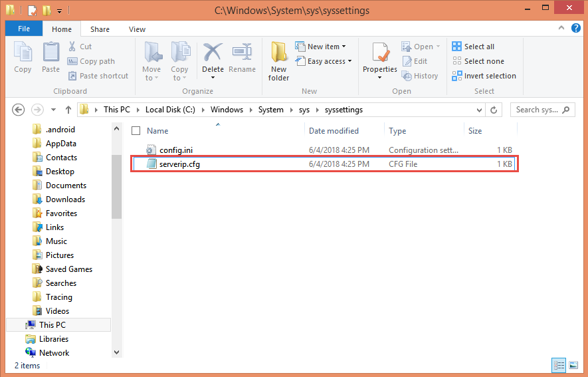Collapse the ribbon with the chevron
Screen dimensions: 588x377
[561, 28]
